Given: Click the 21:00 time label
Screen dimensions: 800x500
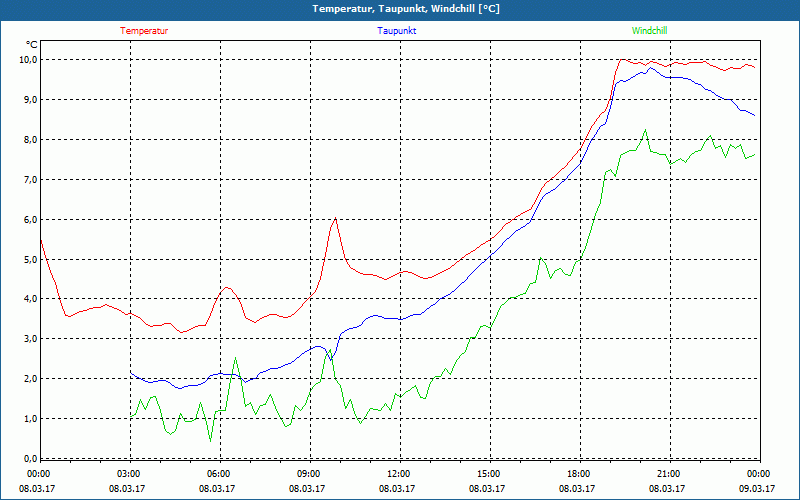Looking at the screenshot, I should (669, 474).
